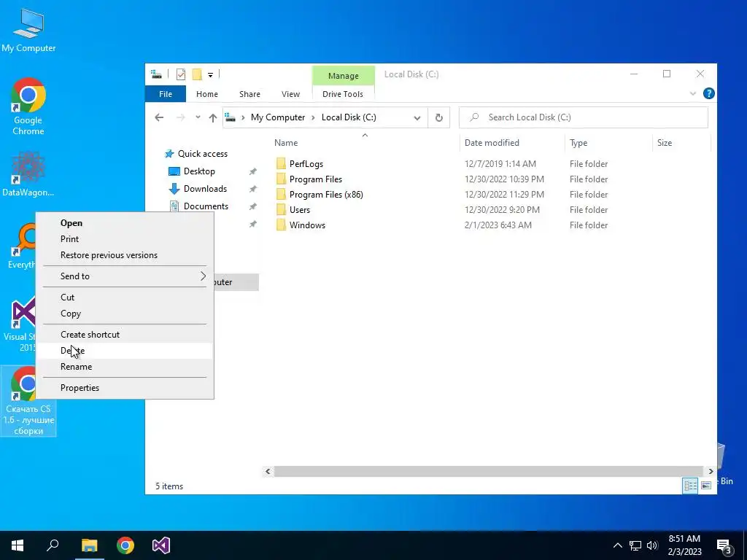Select the PerfLogs folder
The image size is (747, 560).
(x=306, y=164)
